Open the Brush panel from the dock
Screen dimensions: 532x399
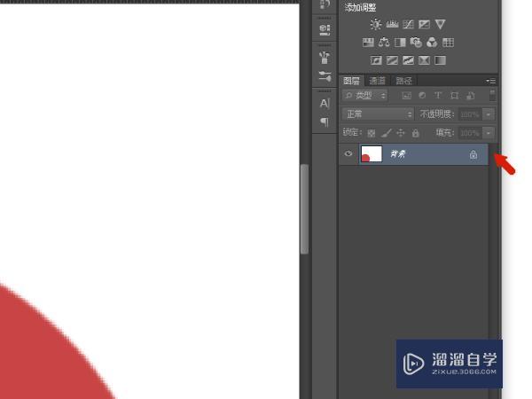325,76
